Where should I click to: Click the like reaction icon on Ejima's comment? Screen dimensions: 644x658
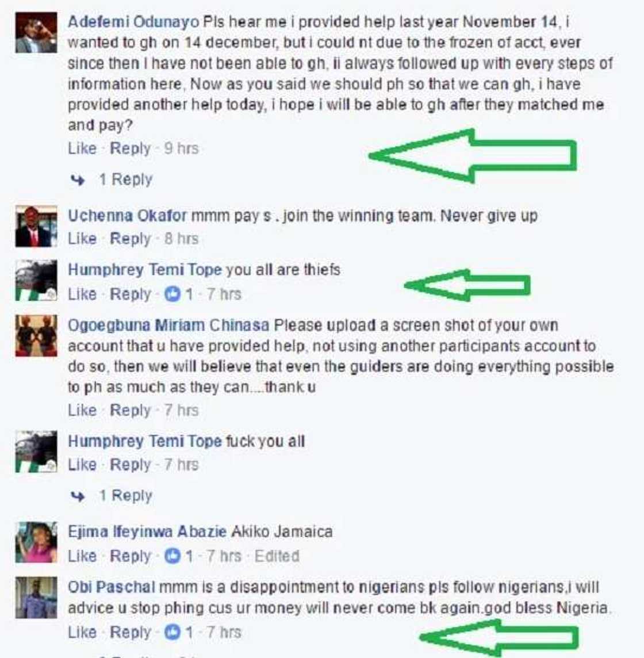click(172, 556)
